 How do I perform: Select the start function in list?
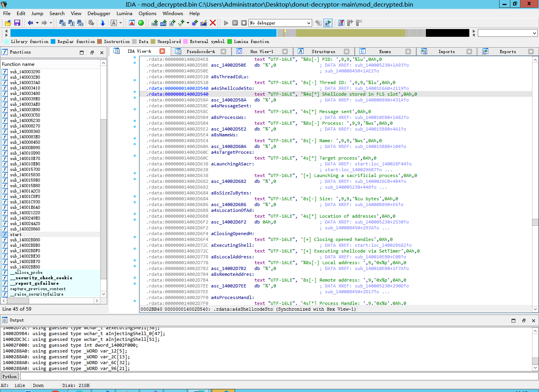pos(16,234)
